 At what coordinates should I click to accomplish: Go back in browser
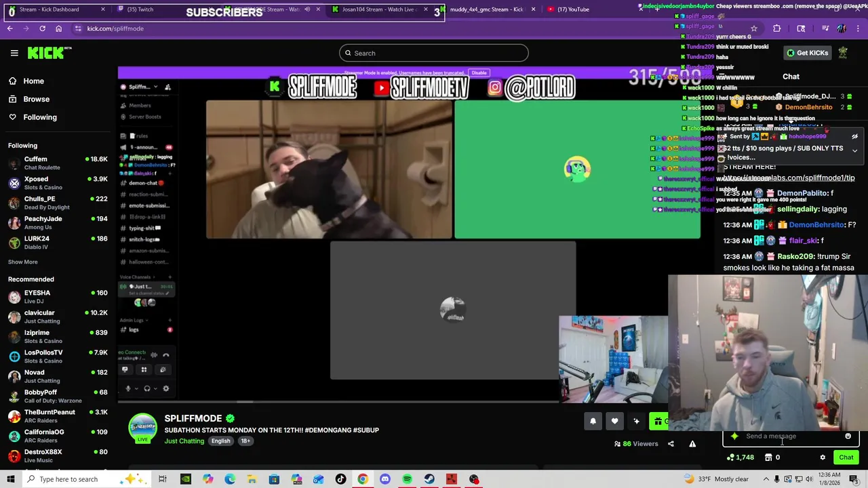coord(9,28)
